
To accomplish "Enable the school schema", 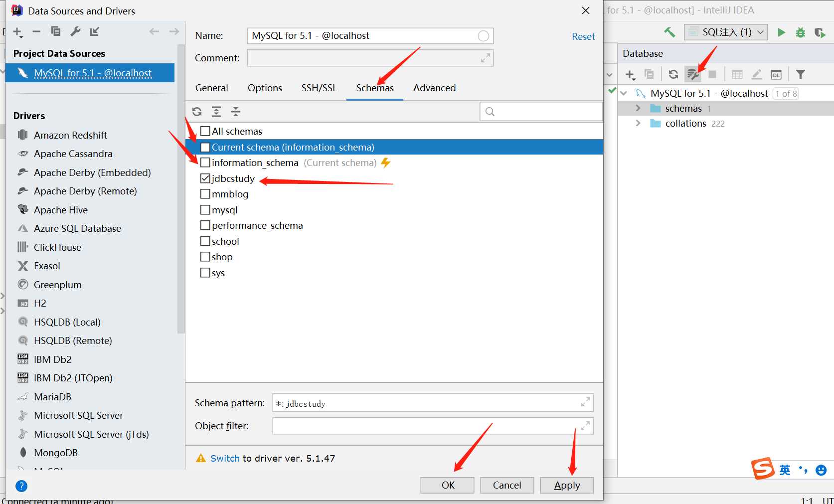I will tap(205, 241).
